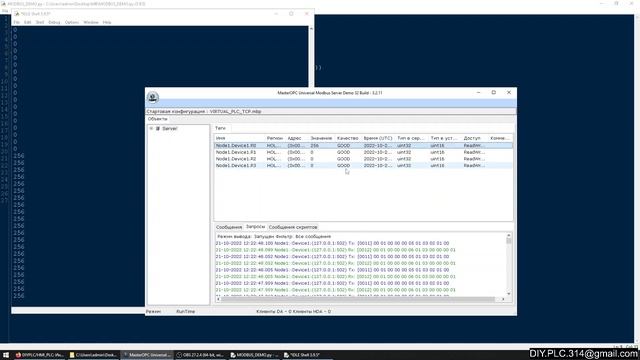Screen dimensions: 640x360
Task: Click the Качество column header
Action: [x=348, y=138]
